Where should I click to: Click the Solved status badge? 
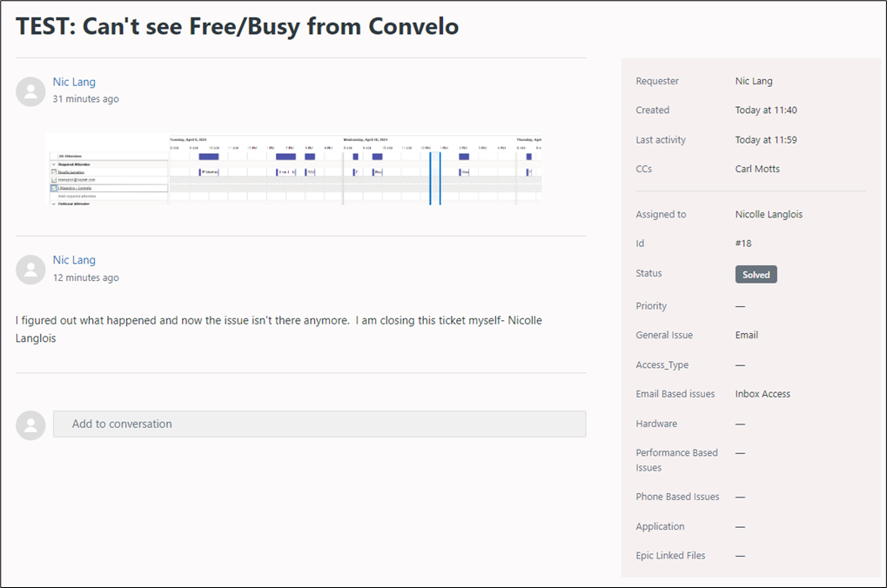[756, 274]
